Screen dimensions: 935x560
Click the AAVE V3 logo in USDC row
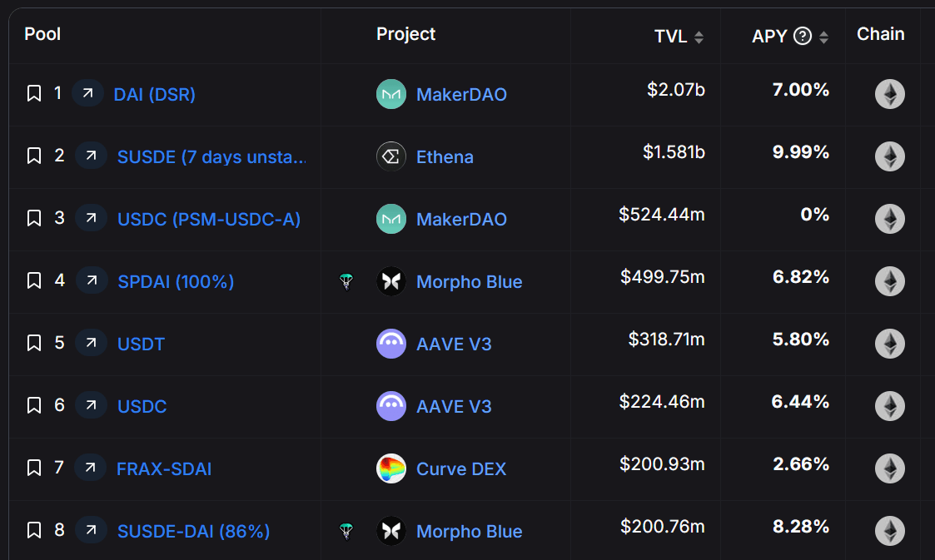tap(391, 406)
